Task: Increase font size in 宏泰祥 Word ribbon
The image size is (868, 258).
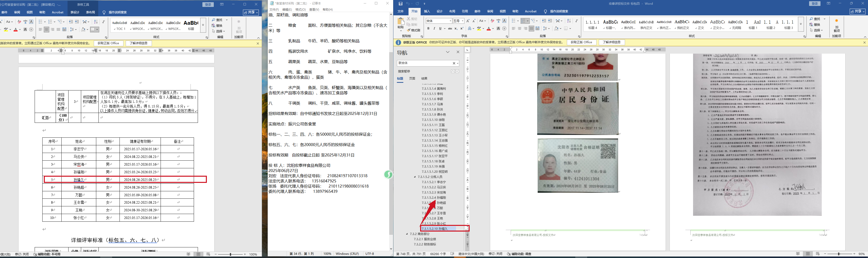Action: point(468,21)
